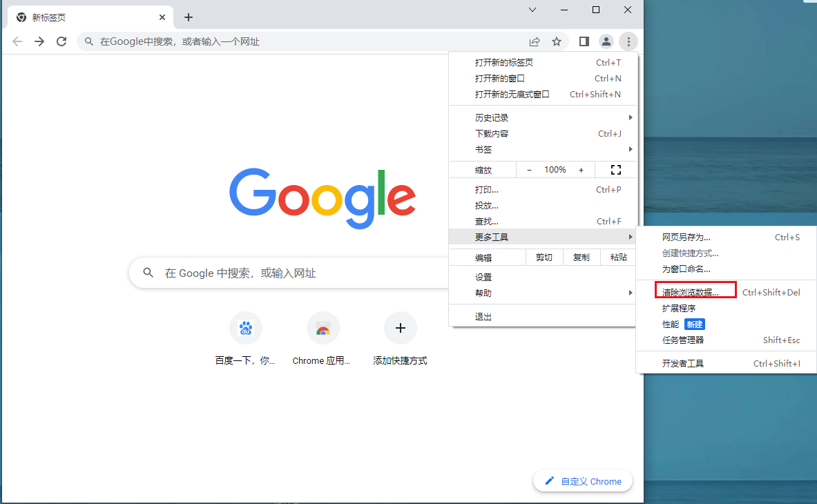Close the 新标签页 tab
Screen dimensions: 817x504
pos(162,17)
